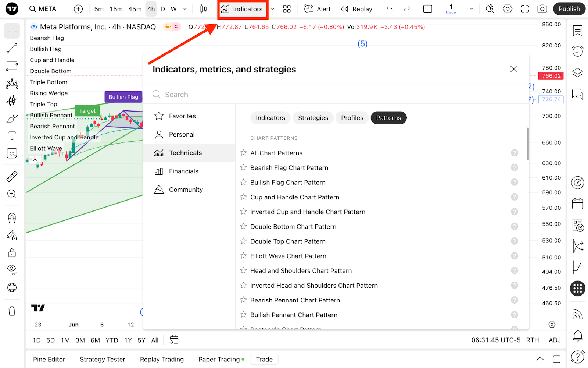The height and width of the screenshot is (368, 588).
Task: Expand the time interval dropdown arrow
Action: (x=185, y=9)
